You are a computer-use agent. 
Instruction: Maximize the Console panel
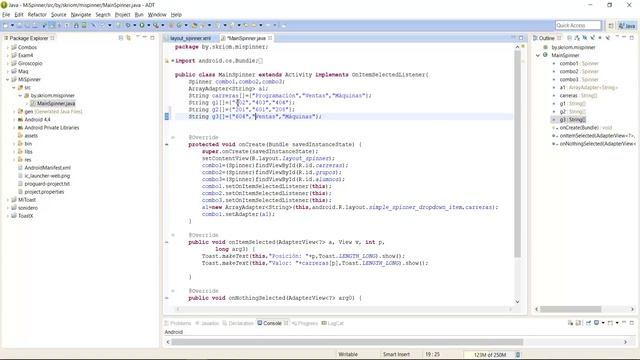pyautogui.click(x=631, y=323)
